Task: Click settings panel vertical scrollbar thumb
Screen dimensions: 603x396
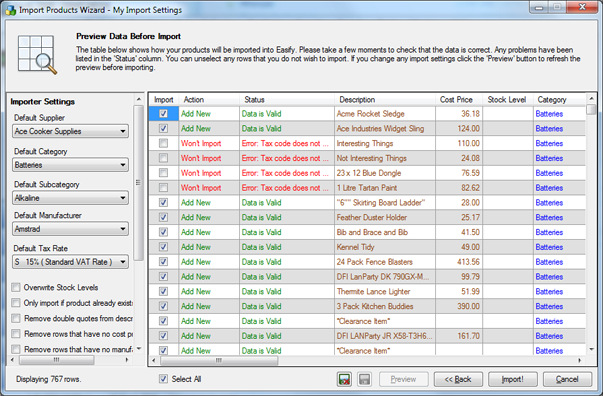Action: (138, 183)
